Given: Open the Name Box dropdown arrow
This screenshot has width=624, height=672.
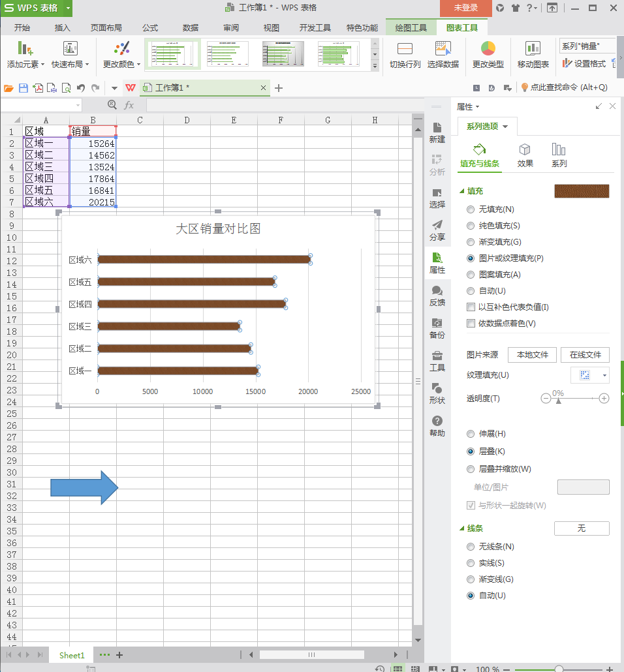Looking at the screenshot, I should click(78, 105).
